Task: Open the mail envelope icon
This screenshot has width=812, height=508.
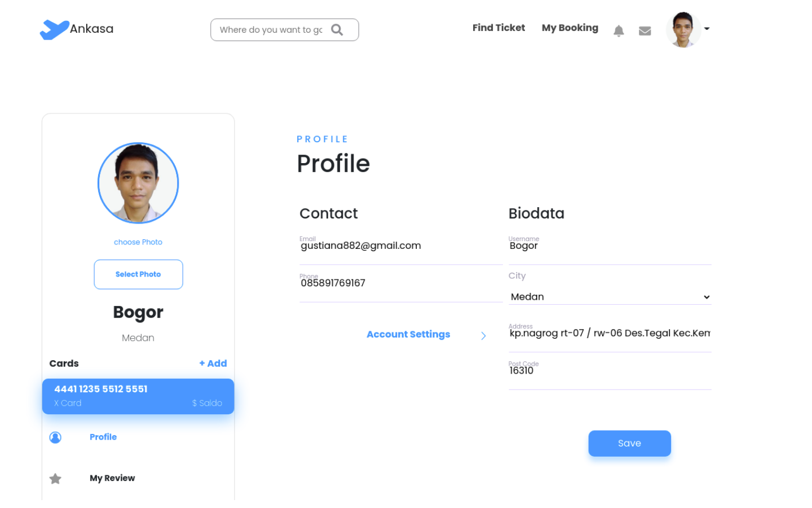Action: pos(645,31)
